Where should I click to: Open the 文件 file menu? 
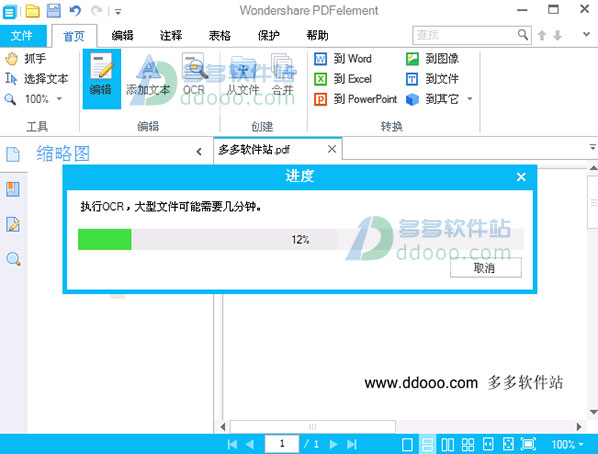click(x=22, y=35)
